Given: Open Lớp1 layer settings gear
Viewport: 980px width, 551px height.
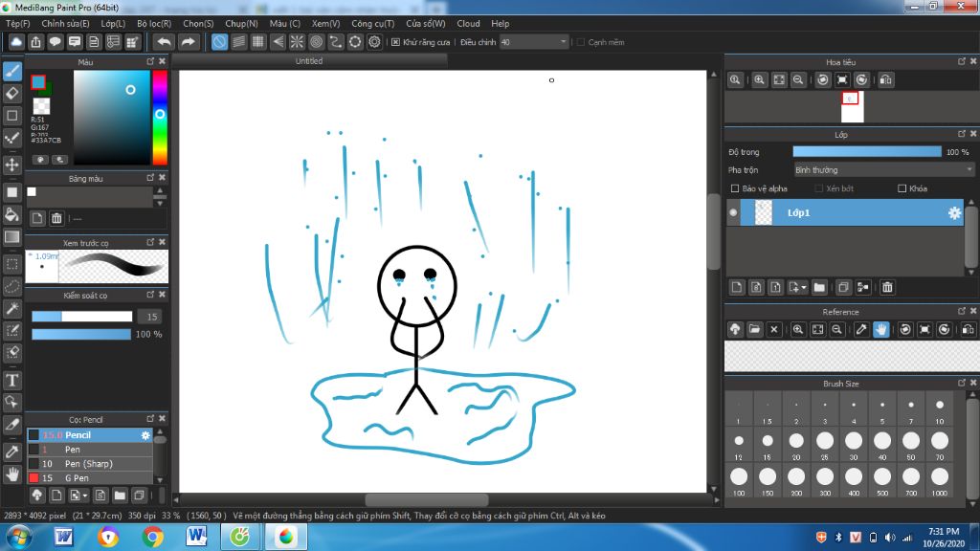Looking at the screenshot, I should tap(954, 213).
